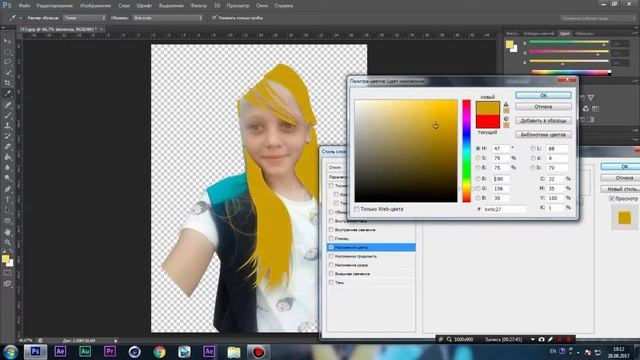Open Google Chrome from the taskbar
This screenshot has width=640, height=360.
click(160, 351)
